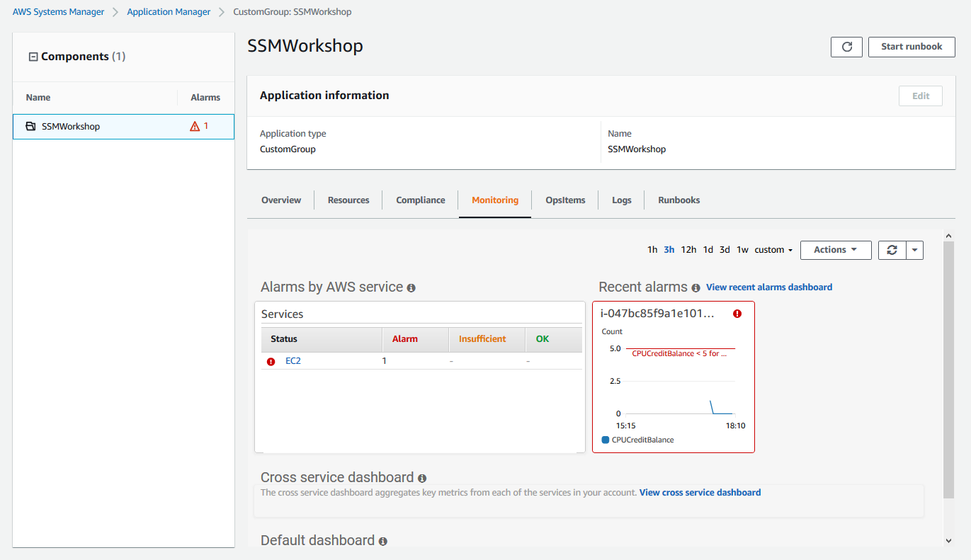Open Application Manager breadcrumb link
Screen dimensions: 971x560
[169, 12]
